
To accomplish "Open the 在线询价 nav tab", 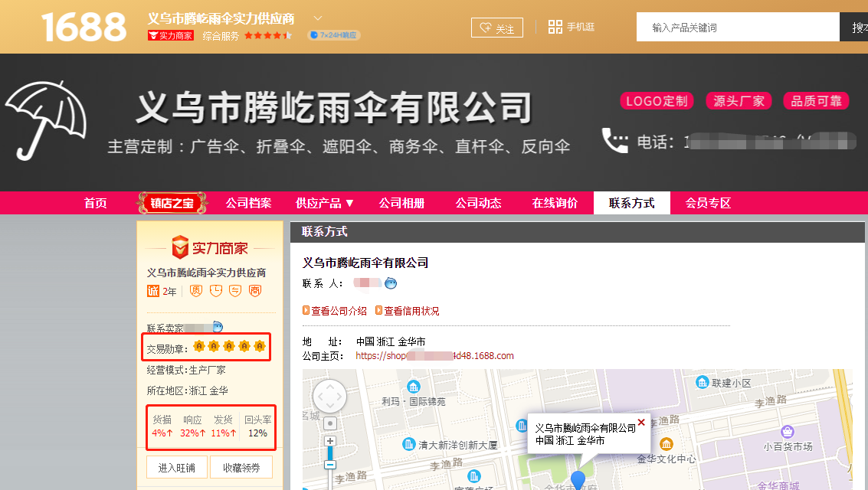I will coord(555,203).
